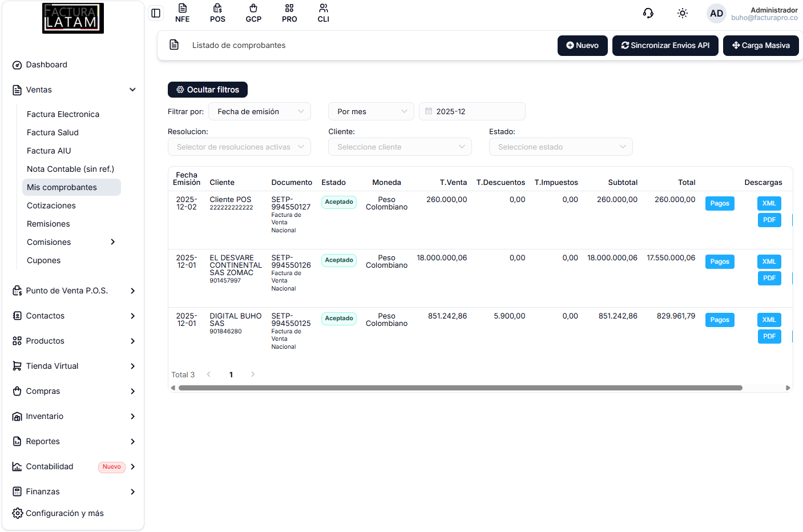
Task: Click the Nuevo button
Action: [x=582, y=46]
